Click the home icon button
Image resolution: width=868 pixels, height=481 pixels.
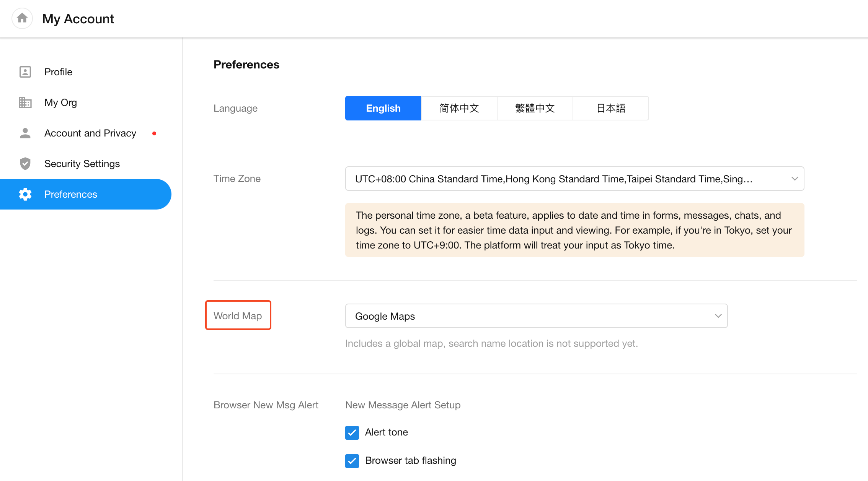[22, 18]
